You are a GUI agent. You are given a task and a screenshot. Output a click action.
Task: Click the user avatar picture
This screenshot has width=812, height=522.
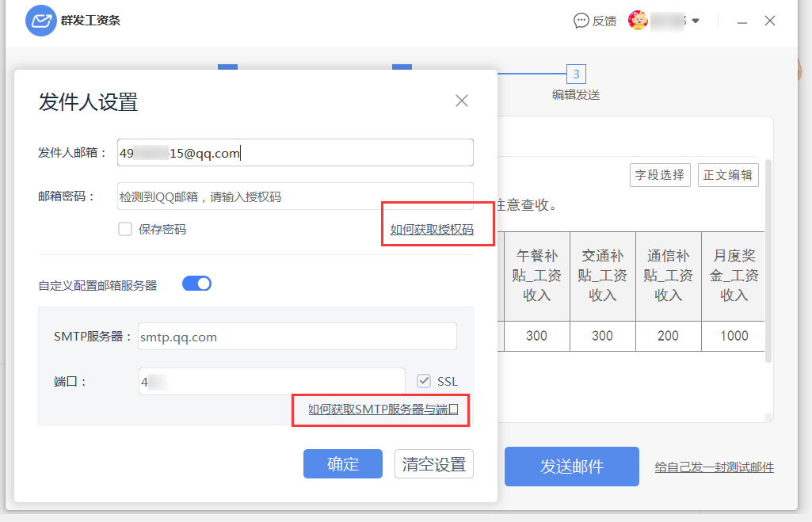(x=638, y=21)
